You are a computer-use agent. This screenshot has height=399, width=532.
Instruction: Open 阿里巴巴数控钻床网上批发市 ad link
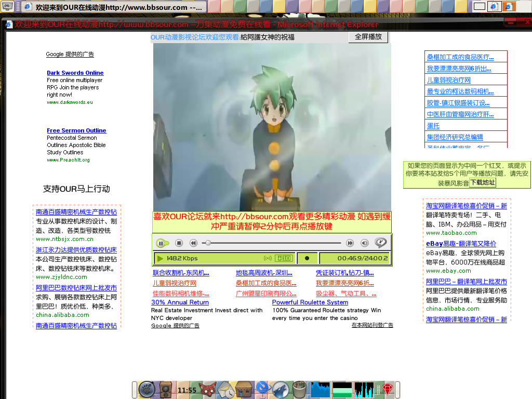(76, 288)
